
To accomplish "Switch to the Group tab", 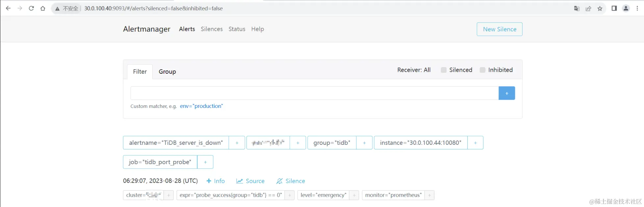I will [x=167, y=71].
